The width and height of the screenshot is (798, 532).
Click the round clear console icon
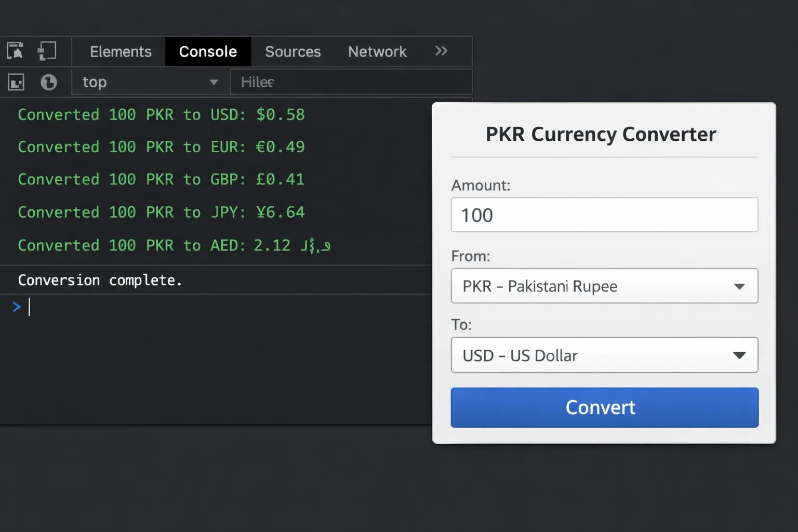point(49,82)
